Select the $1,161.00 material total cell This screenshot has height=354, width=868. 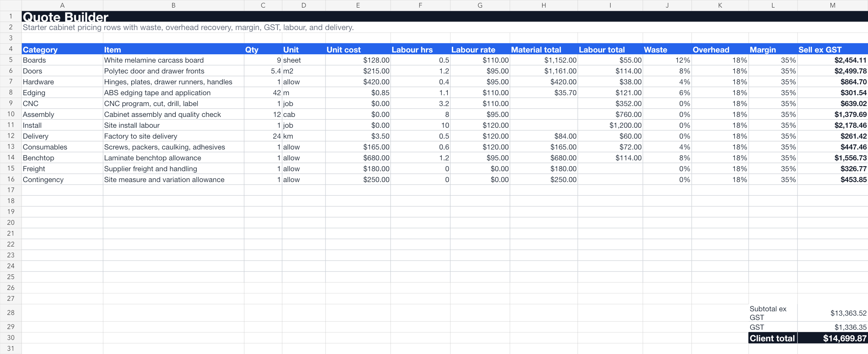coord(544,71)
